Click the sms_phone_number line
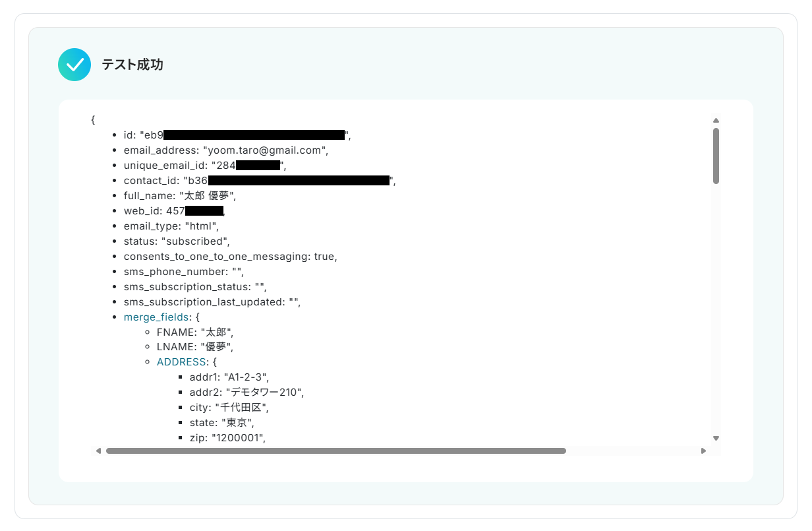812x531 pixels. point(185,272)
